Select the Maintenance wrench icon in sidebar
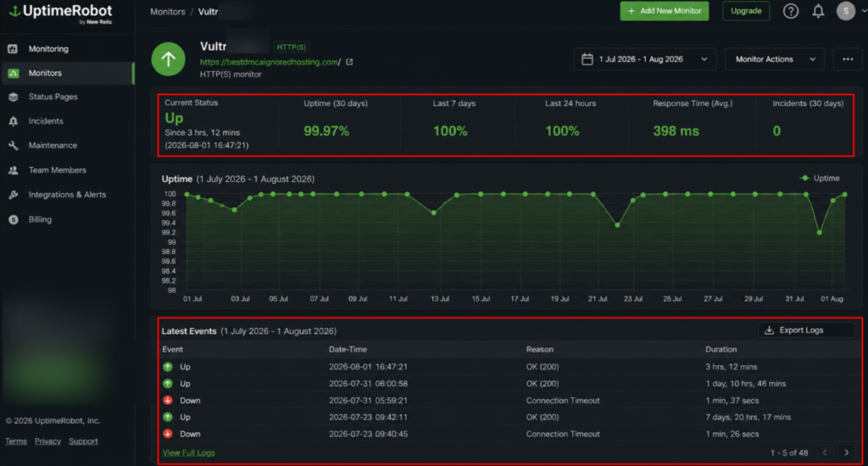Screen dimensions: 868x466 [14, 146]
